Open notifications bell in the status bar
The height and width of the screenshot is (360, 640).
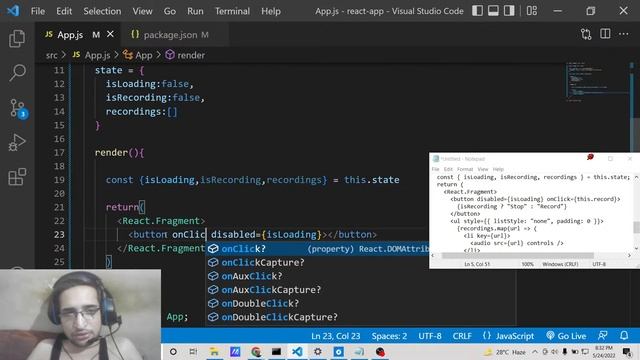click(624, 336)
